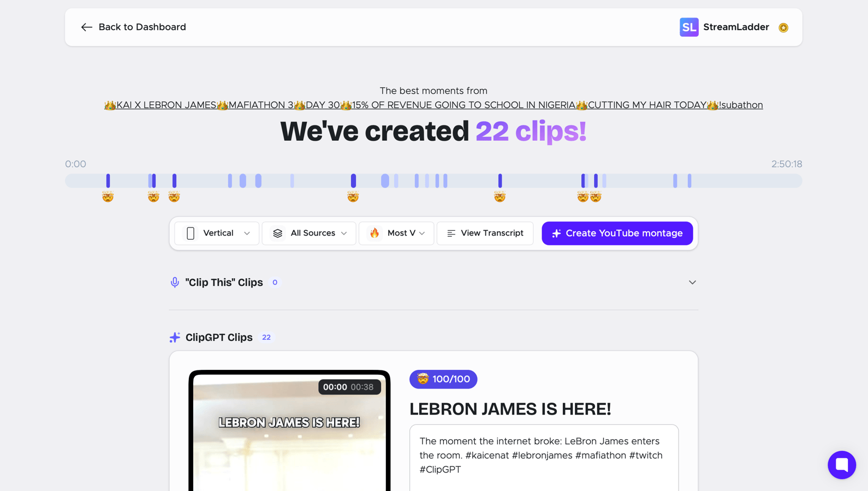This screenshot has width=868, height=491.
Task: Click the mind-blown emoji at timeline middle-left
Action: pos(353,197)
